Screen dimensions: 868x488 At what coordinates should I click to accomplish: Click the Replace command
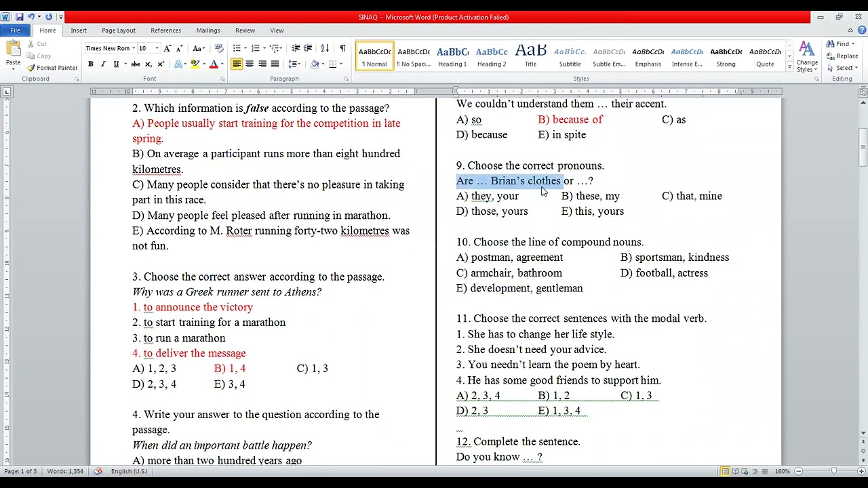click(x=842, y=56)
